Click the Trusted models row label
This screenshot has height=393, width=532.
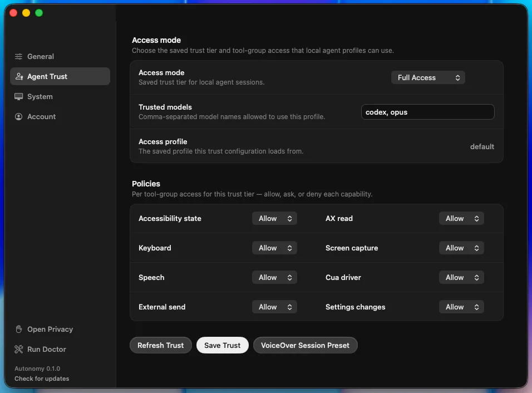165,107
